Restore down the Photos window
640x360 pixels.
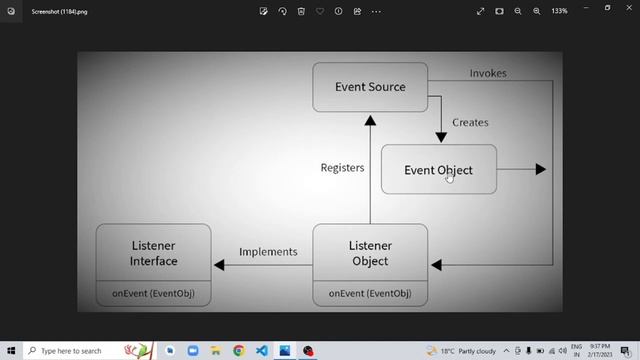pyautogui.click(x=607, y=8)
